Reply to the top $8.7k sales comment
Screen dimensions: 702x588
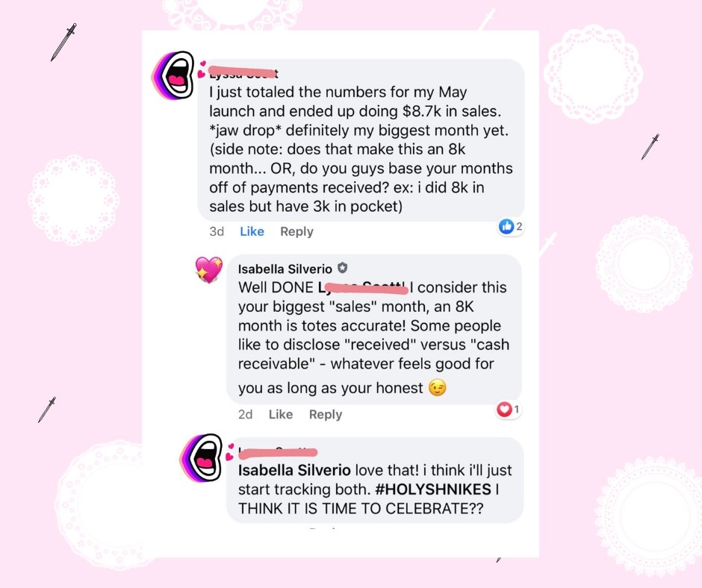point(296,231)
